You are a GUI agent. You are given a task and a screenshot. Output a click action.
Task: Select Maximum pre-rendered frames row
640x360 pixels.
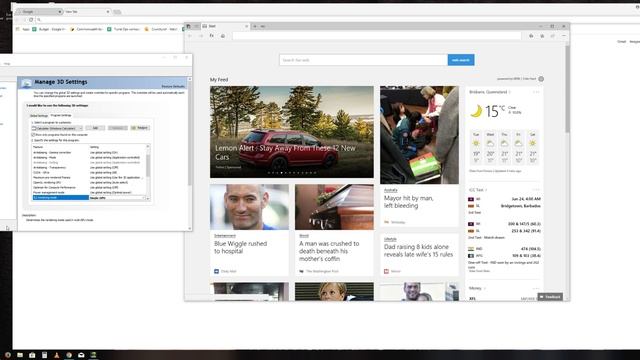tap(89, 178)
